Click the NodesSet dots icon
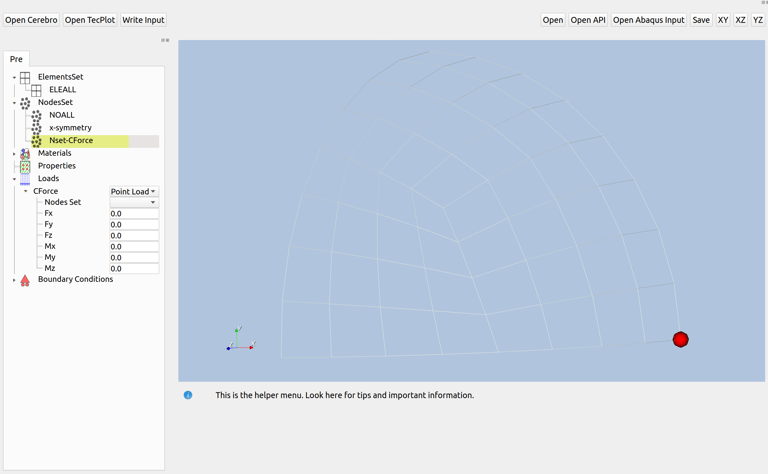This screenshot has height=474, width=768. pyautogui.click(x=25, y=103)
